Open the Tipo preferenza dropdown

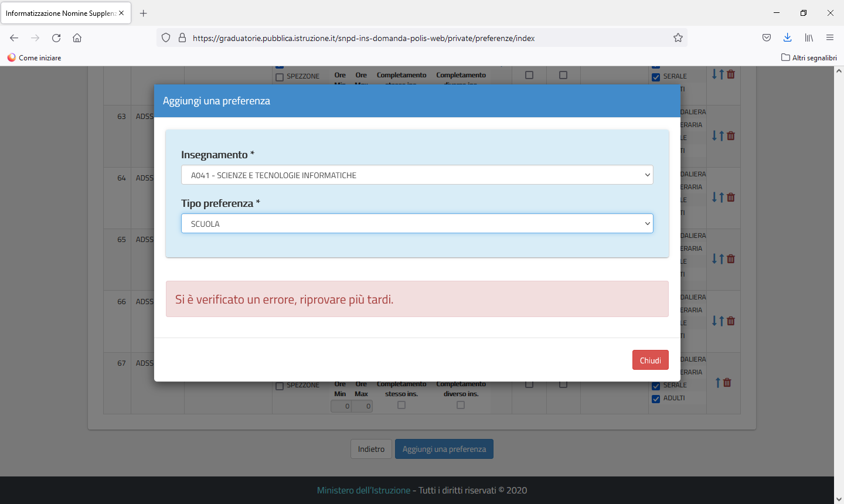coord(417,224)
